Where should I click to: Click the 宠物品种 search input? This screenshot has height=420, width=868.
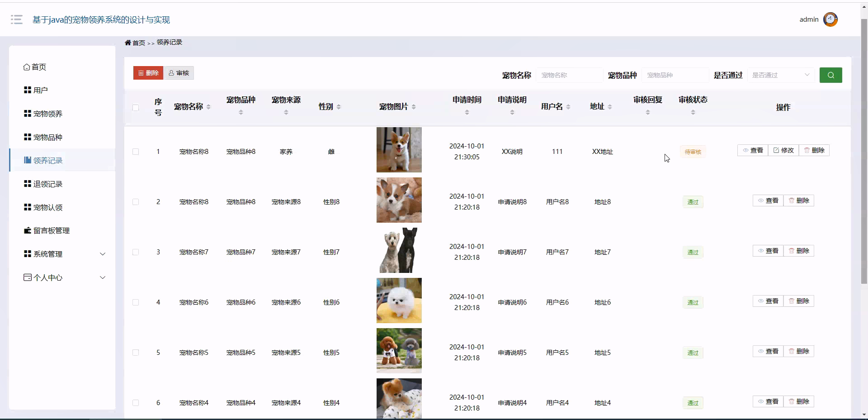675,75
